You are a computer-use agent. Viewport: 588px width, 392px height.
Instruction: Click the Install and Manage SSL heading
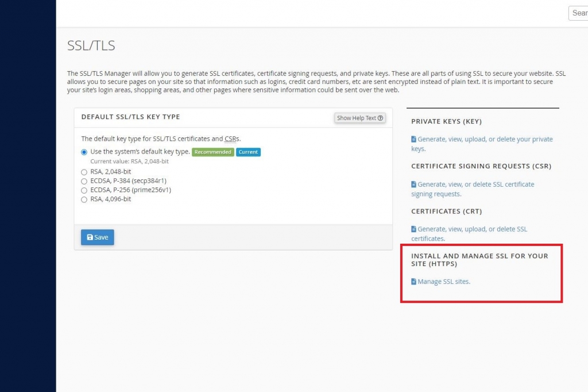tap(479, 260)
